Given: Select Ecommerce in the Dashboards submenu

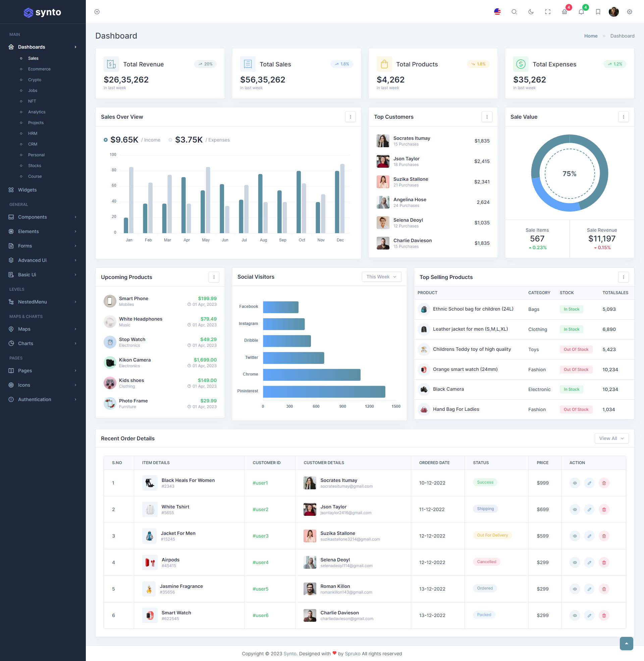Looking at the screenshot, I should (39, 69).
